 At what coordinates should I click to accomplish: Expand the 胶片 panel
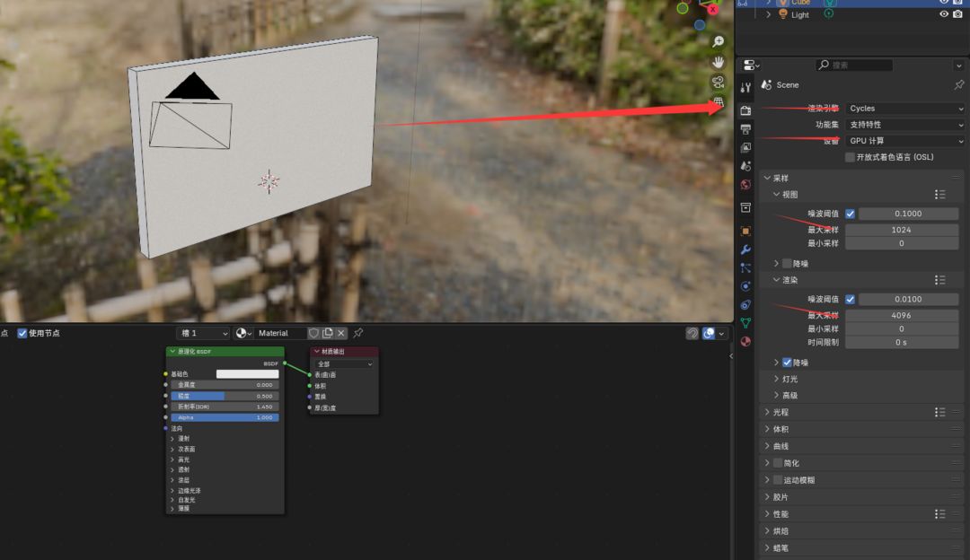click(767, 497)
